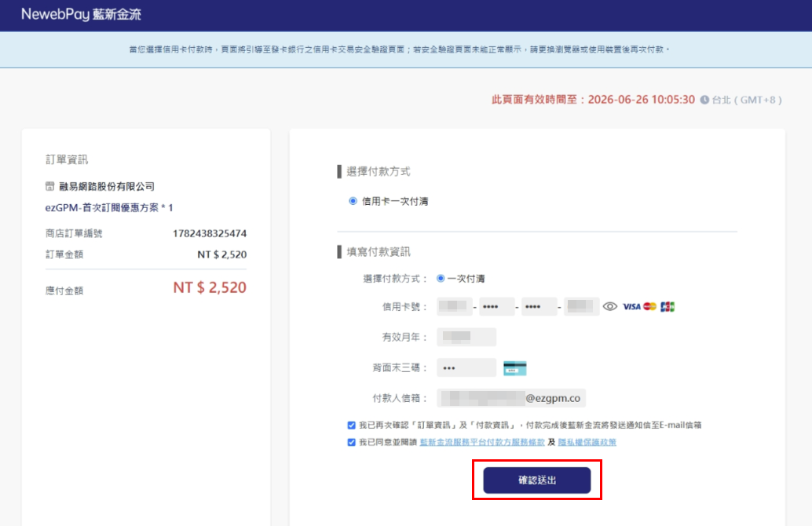Click 融易網路股份有限公司 merchant name

[107, 186]
